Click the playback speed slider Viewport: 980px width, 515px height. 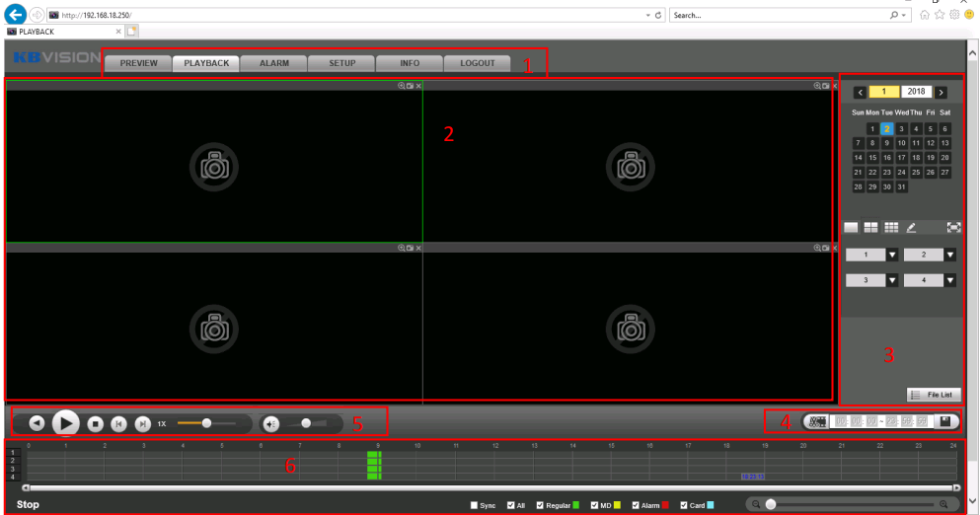click(x=206, y=423)
